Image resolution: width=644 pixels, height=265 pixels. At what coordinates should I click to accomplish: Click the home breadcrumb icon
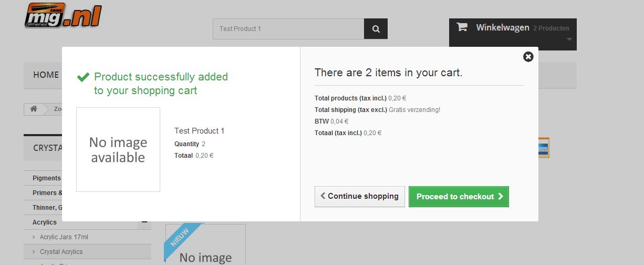[x=34, y=109]
